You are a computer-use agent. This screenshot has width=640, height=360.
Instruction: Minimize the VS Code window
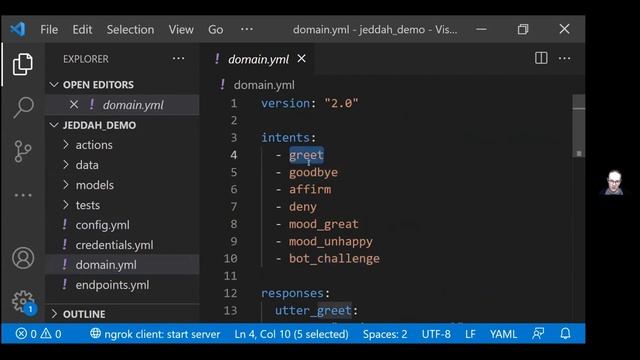pos(481,29)
